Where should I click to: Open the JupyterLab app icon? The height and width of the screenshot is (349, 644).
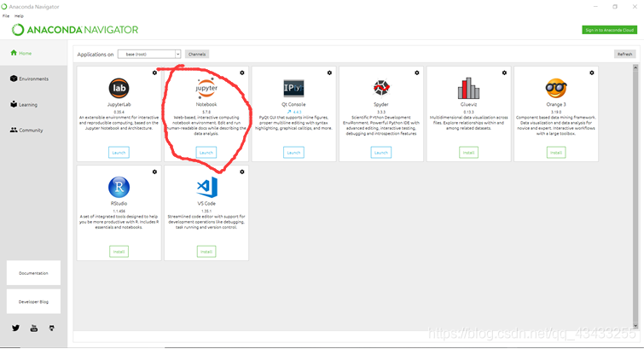[x=119, y=88]
